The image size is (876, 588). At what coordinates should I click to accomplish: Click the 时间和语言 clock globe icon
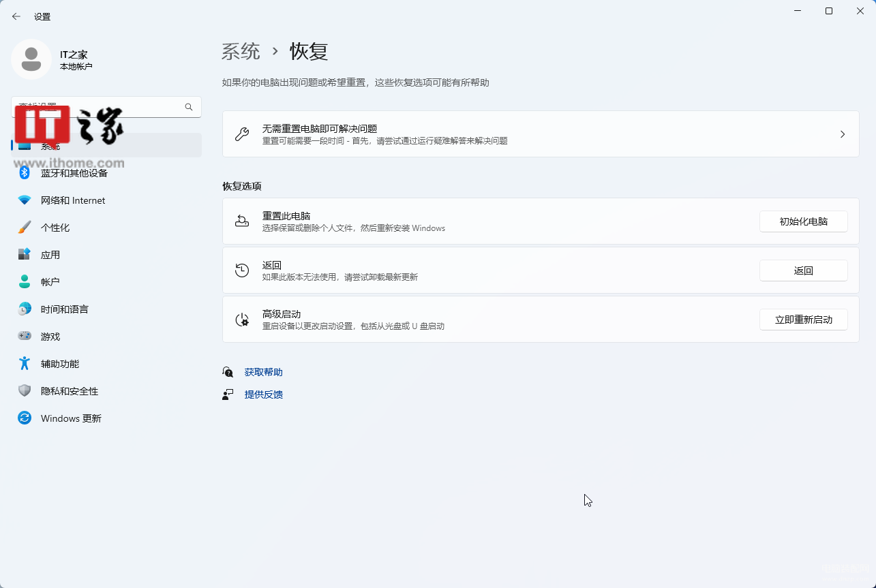coord(25,309)
